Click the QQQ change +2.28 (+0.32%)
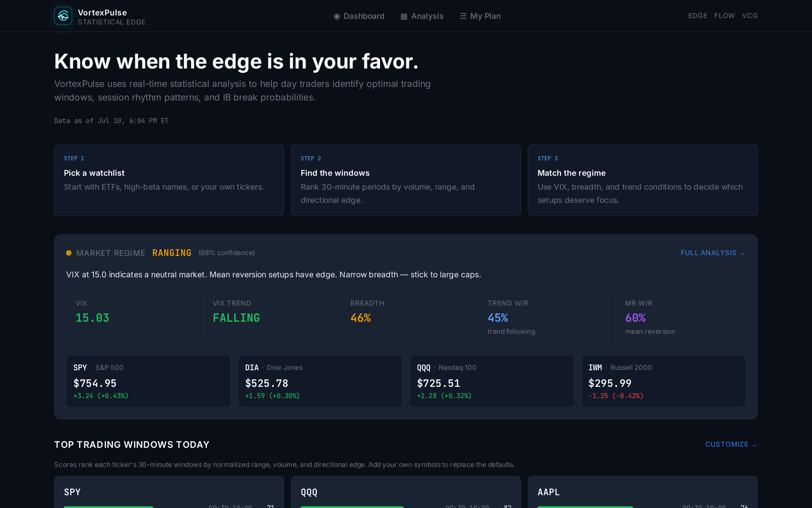The height and width of the screenshot is (508, 812). tap(444, 396)
